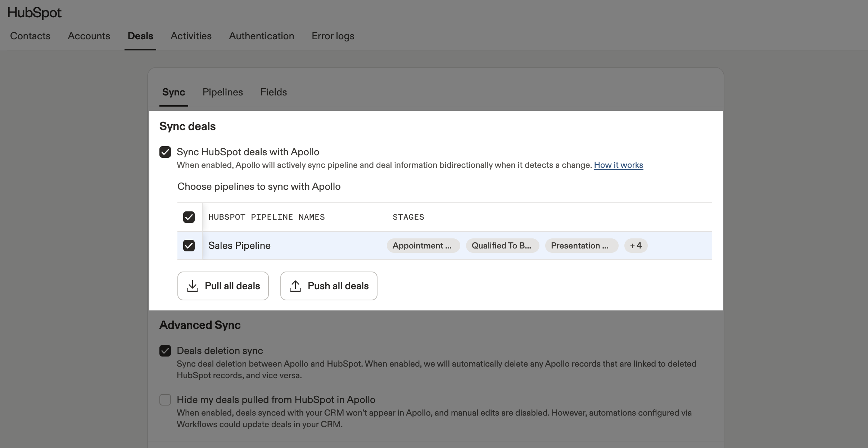Expand the +4 more stages chip
The height and width of the screenshot is (448, 868).
point(636,246)
